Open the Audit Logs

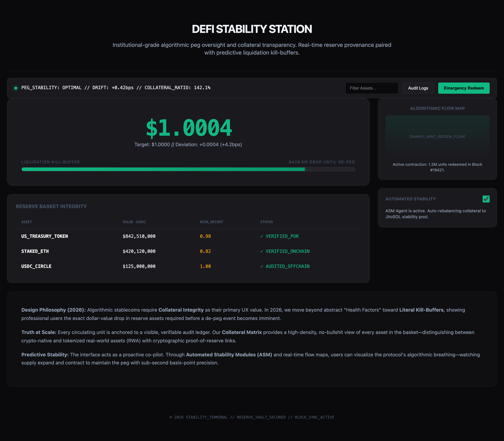(x=418, y=88)
